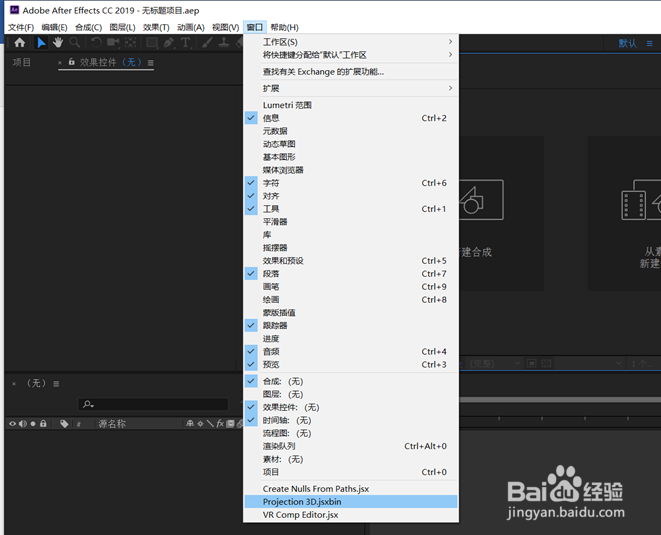This screenshot has height=535, width=661.
Task: Uncheck the 跟踪器 panel entry
Action: click(350, 325)
